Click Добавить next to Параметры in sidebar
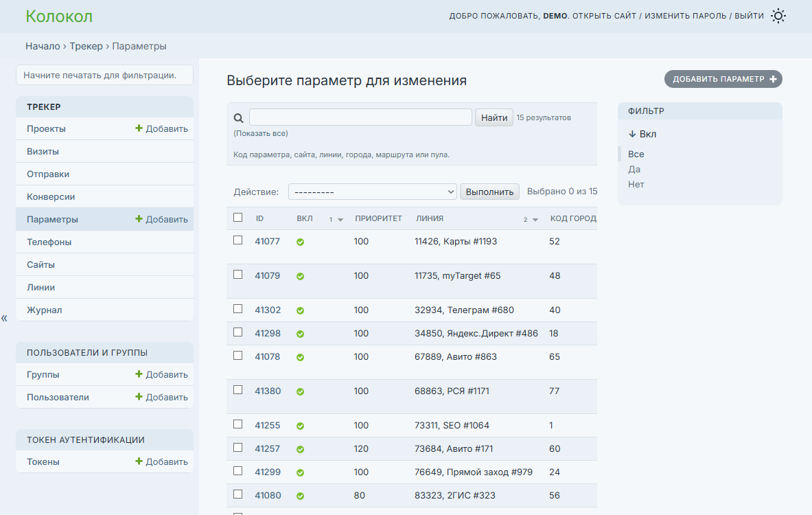This screenshot has width=812, height=515. [x=161, y=219]
